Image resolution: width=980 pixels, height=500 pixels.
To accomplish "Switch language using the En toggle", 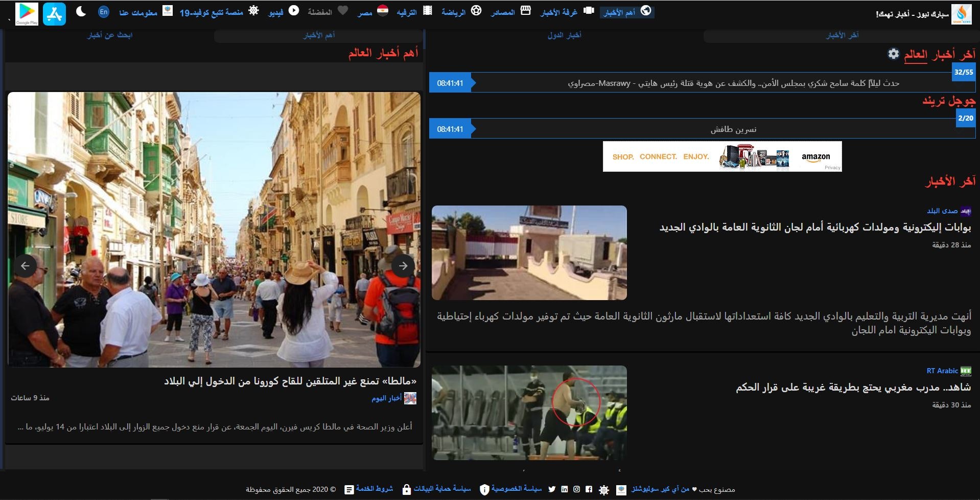I will pyautogui.click(x=103, y=11).
